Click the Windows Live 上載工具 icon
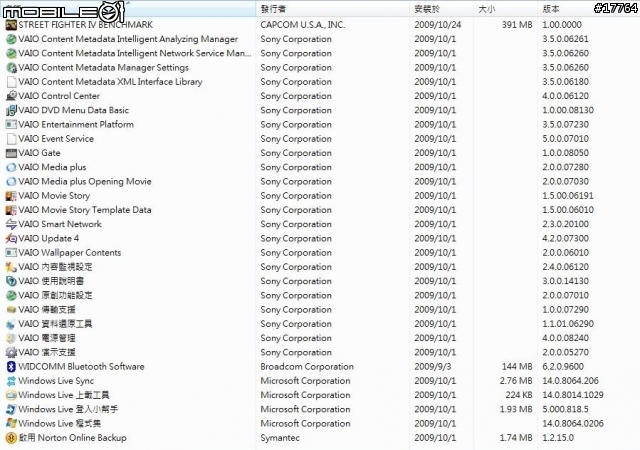This screenshot has height=450, width=640. point(11,395)
